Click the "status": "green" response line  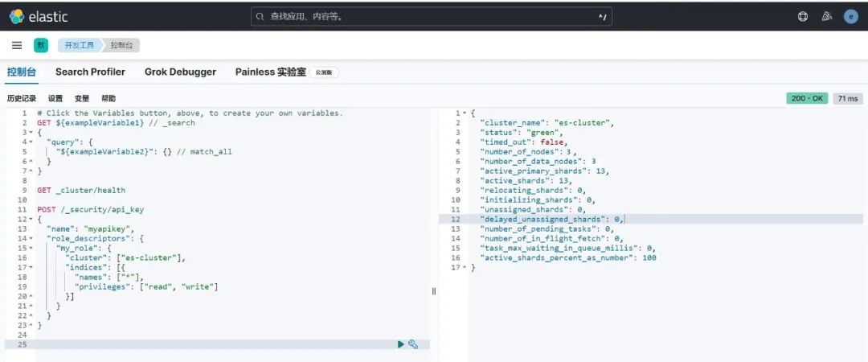[x=522, y=133]
